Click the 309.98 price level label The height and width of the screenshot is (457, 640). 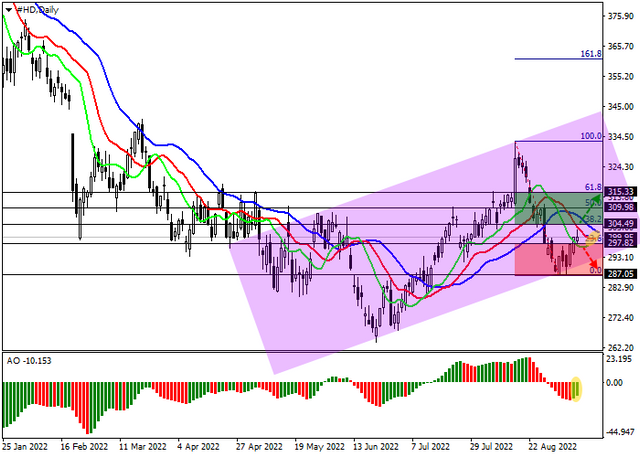tap(620, 207)
